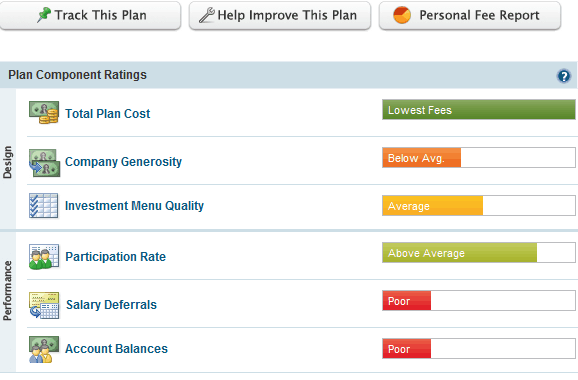Click the wrench icon on Help Improve
This screenshot has width=578, height=380.
point(206,15)
